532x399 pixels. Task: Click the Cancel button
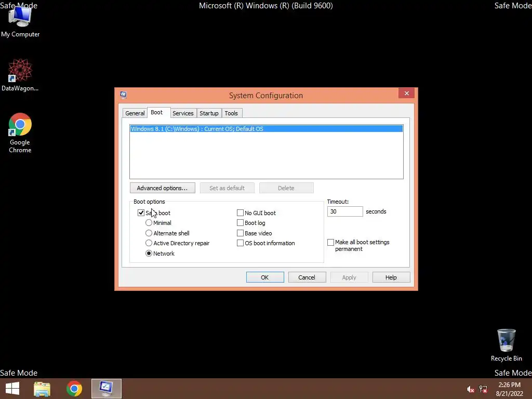307,277
